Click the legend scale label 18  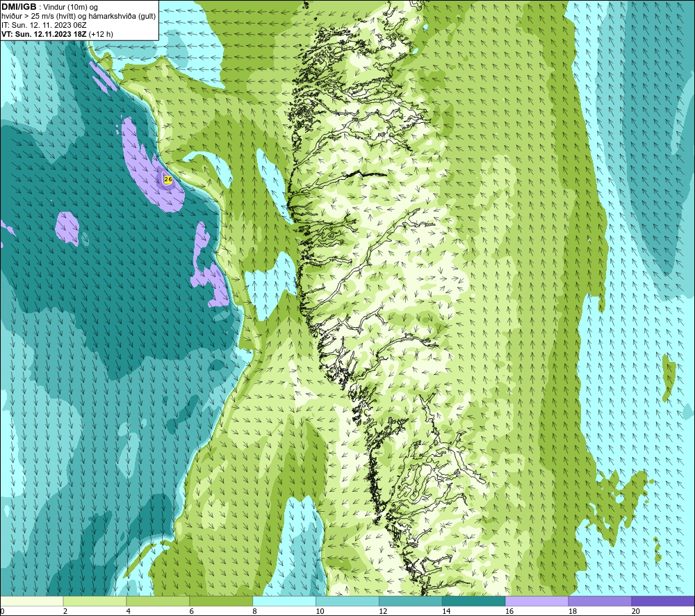pyautogui.click(x=572, y=611)
